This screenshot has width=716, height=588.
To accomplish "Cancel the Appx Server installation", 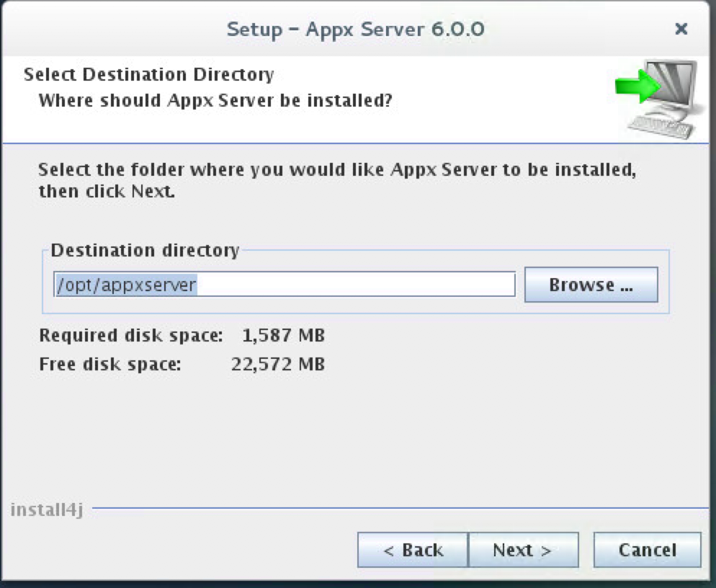I will click(x=646, y=550).
